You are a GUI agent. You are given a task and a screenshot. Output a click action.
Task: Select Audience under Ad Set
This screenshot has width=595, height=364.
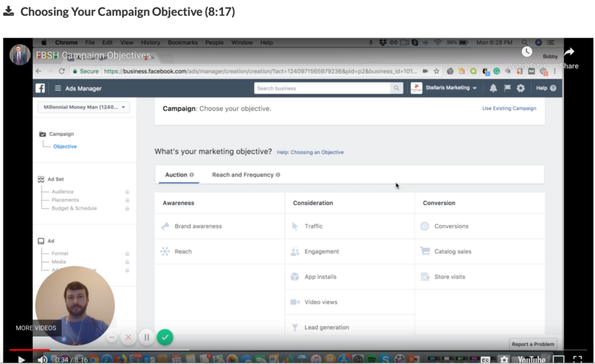click(63, 192)
